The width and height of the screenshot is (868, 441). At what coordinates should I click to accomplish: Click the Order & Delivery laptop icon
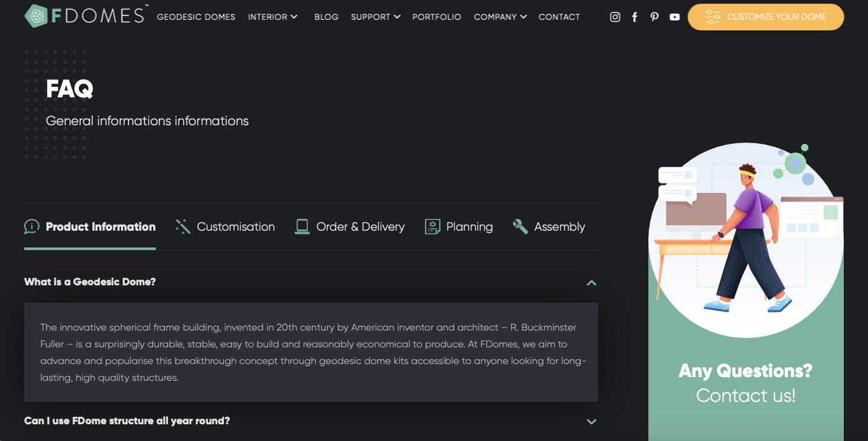(302, 227)
